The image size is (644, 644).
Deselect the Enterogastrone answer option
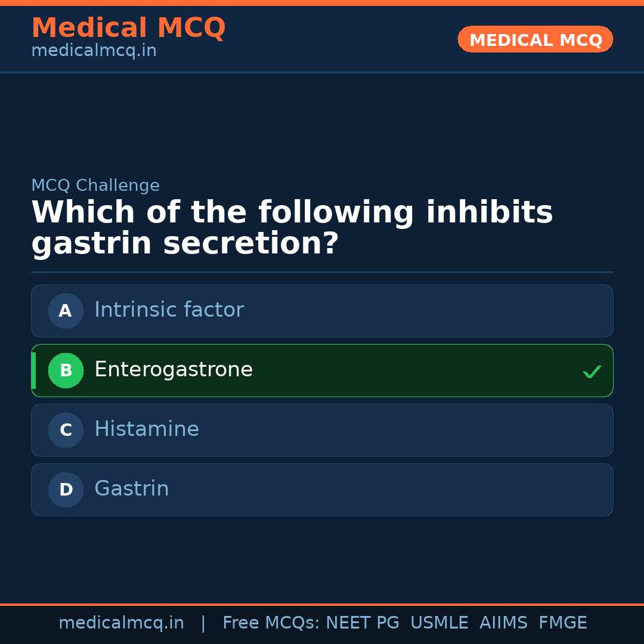click(322, 370)
